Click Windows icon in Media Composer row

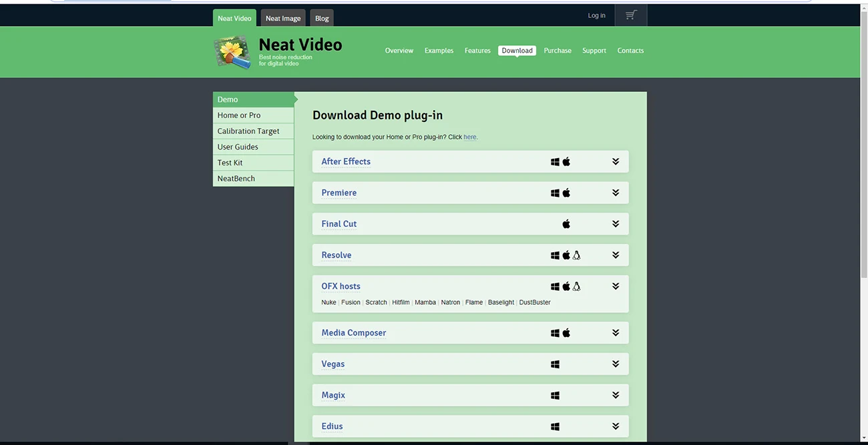pyautogui.click(x=555, y=333)
